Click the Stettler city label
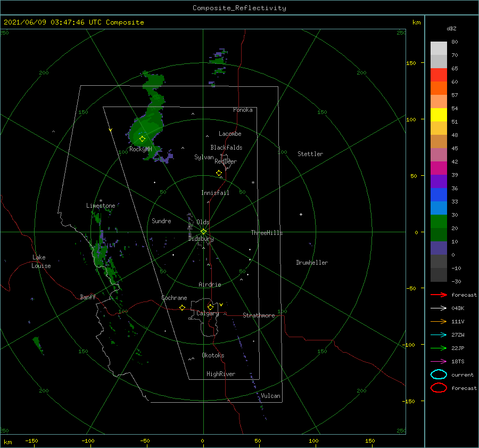Viewport: 479px width, 448px height. [310, 154]
